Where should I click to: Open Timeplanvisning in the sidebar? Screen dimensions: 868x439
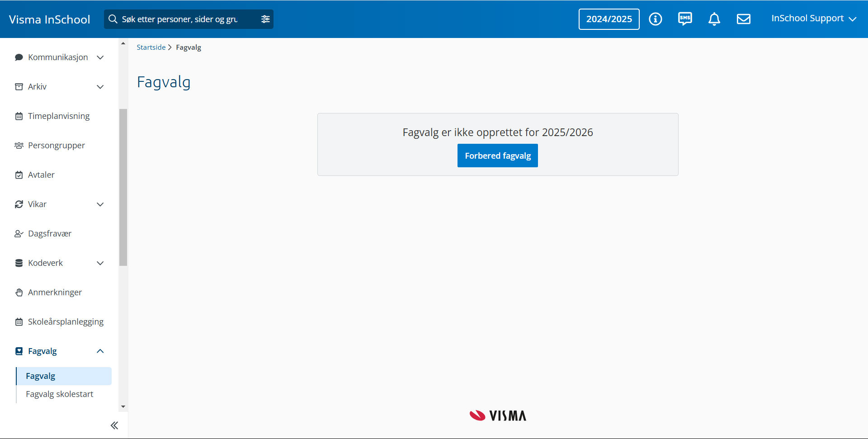click(x=59, y=116)
